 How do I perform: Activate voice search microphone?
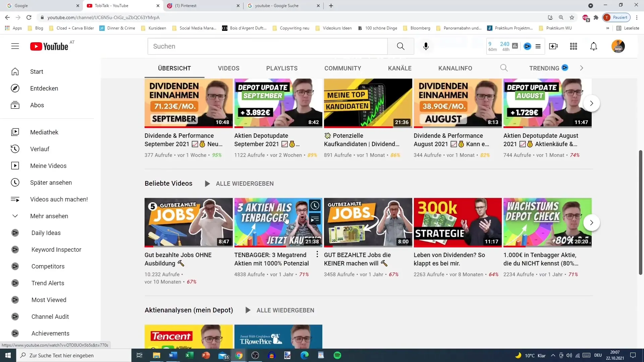(x=426, y=46)
